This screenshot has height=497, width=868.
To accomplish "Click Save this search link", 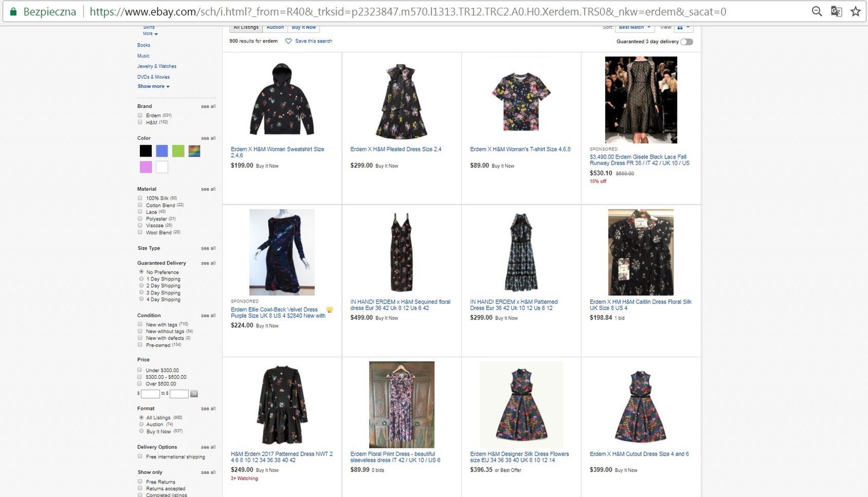I will tap(314, 41).
